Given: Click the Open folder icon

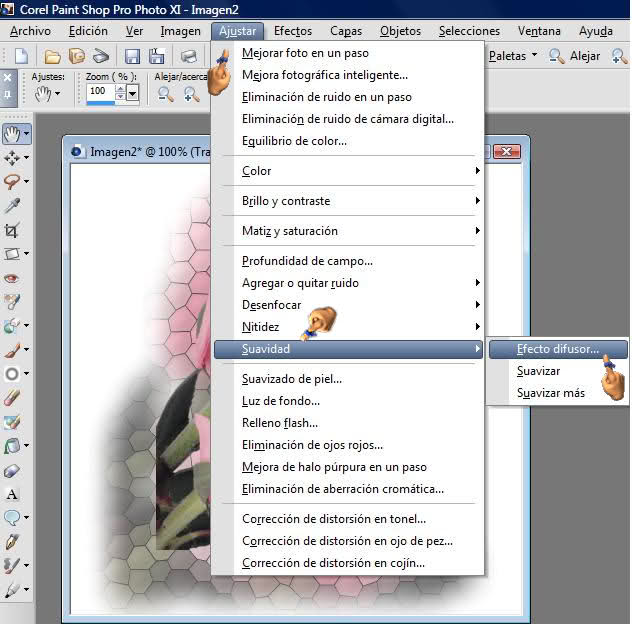Looking at the screenshot, I should 52,56.
